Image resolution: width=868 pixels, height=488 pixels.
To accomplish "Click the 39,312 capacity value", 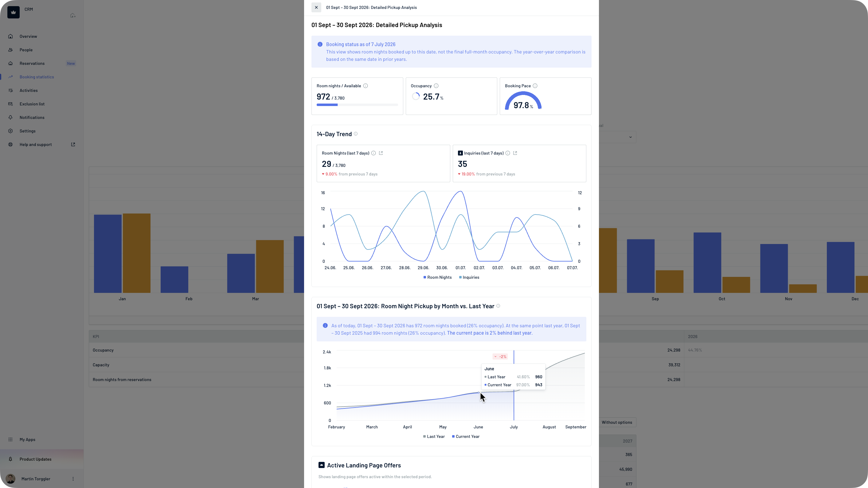I will [674, 365].
